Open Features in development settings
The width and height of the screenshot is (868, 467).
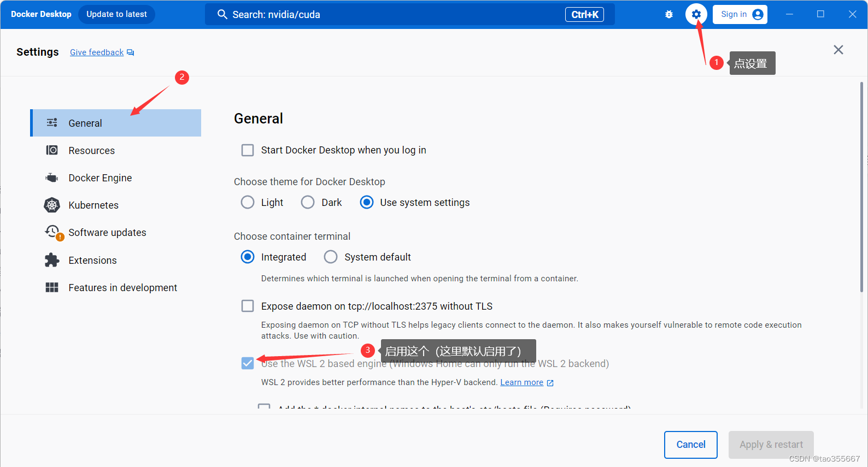coord(115,287)
